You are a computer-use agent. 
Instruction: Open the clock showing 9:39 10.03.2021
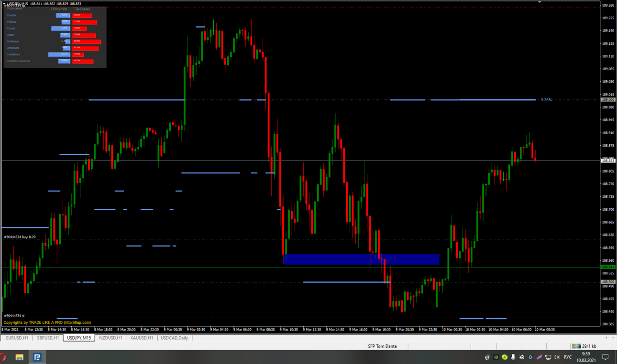pos(586,357)
